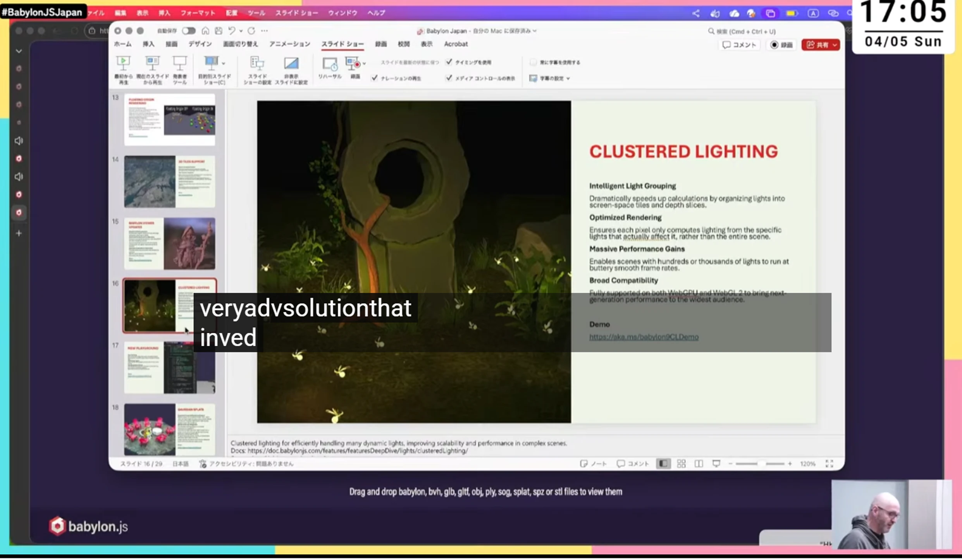Toggle Use Timings checkbox
Viewport: 962px width, 560px height.
tap(449, 62)
